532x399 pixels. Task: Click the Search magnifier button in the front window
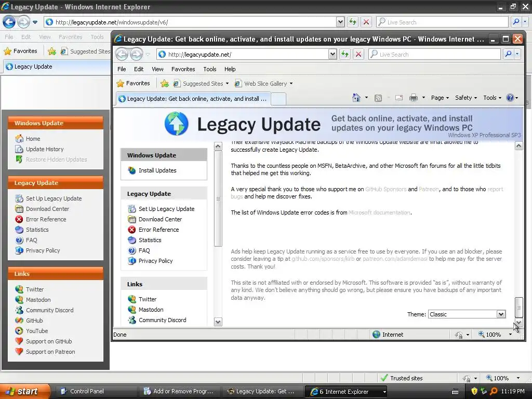(x=508, y=54)
